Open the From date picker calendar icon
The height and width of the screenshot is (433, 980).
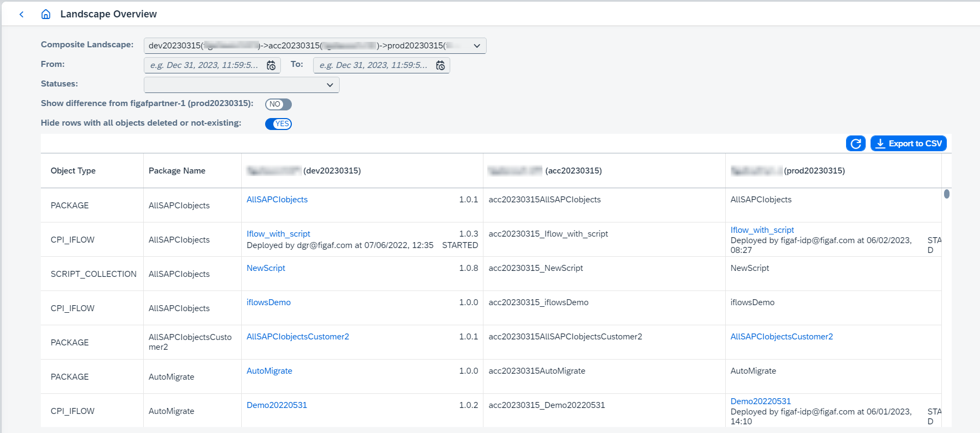271,65
